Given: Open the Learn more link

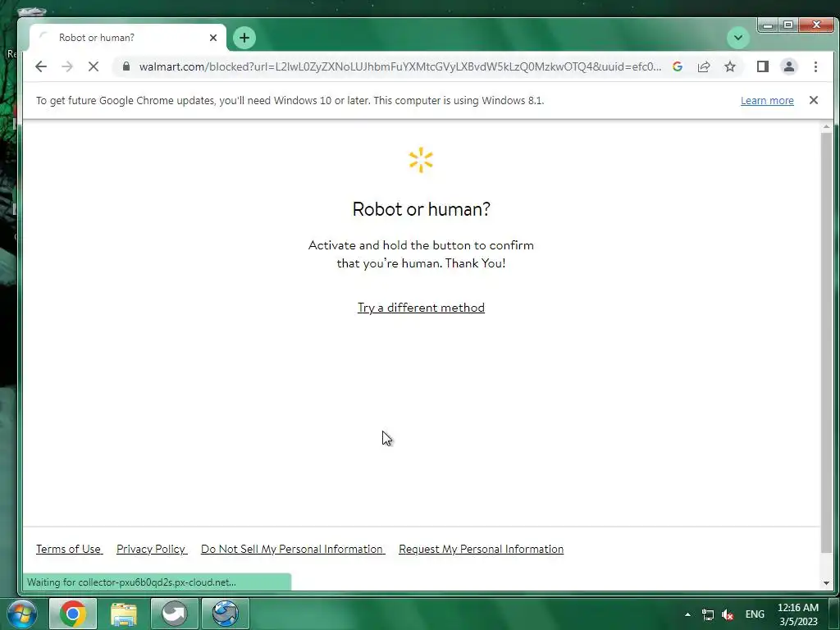Looking at the screenshot, I should pyautogui.click(x=767, y=101).
